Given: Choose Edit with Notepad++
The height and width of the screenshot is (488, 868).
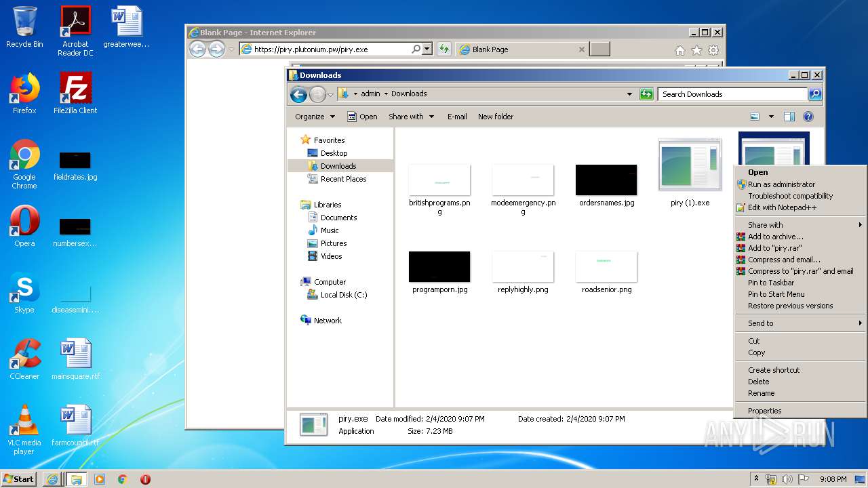Looking at the screenshot, I should click(800, 207).
